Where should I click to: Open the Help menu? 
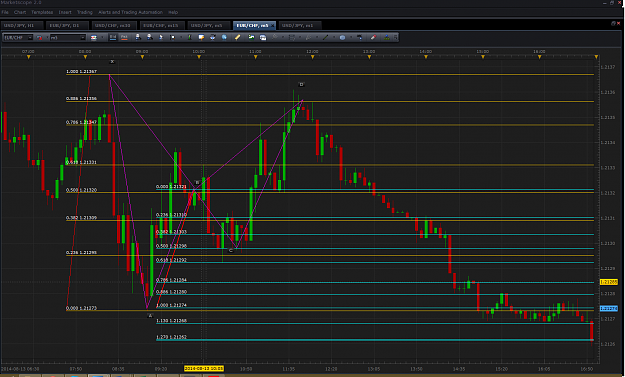click(x=173, y=12)
